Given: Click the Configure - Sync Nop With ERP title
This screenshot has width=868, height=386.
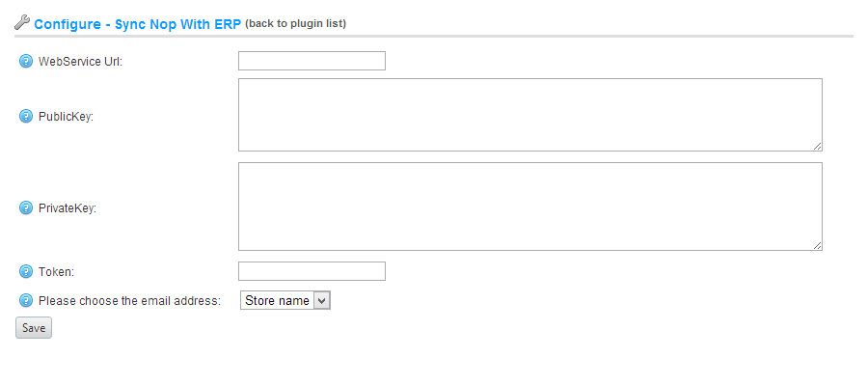Looking at the screenshot, I should pyautogui.click(x=138, y=24).
